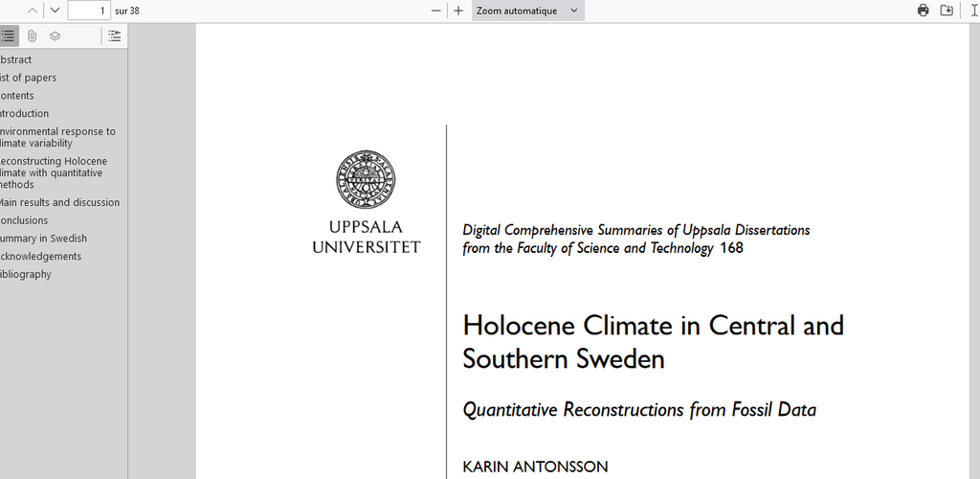Go to next page with down arrow
Viewport: 980px width, 479px height.
tap(55, 11)
